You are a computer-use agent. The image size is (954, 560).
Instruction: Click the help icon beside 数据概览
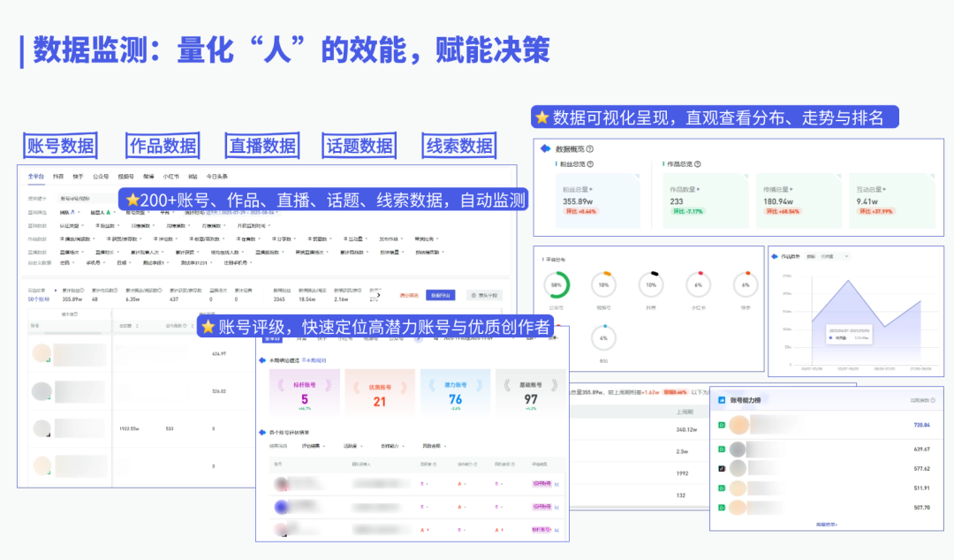point(590,149)
